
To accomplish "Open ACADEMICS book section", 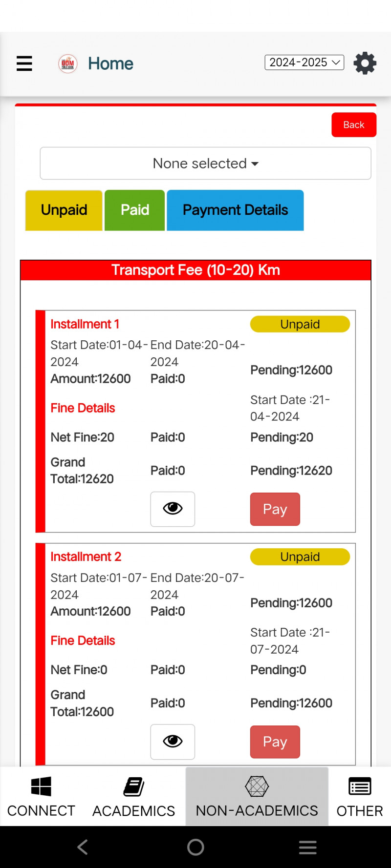I will (133, 796).
